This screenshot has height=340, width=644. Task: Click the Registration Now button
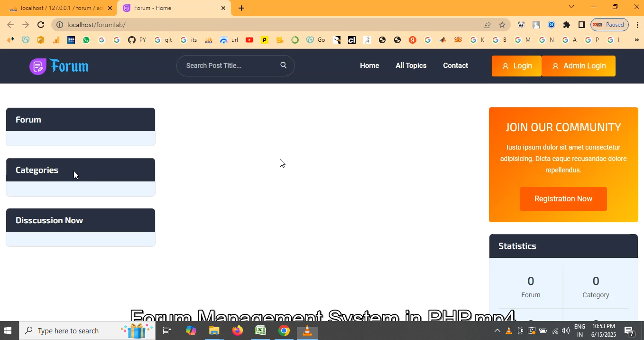tap(563, 199)
